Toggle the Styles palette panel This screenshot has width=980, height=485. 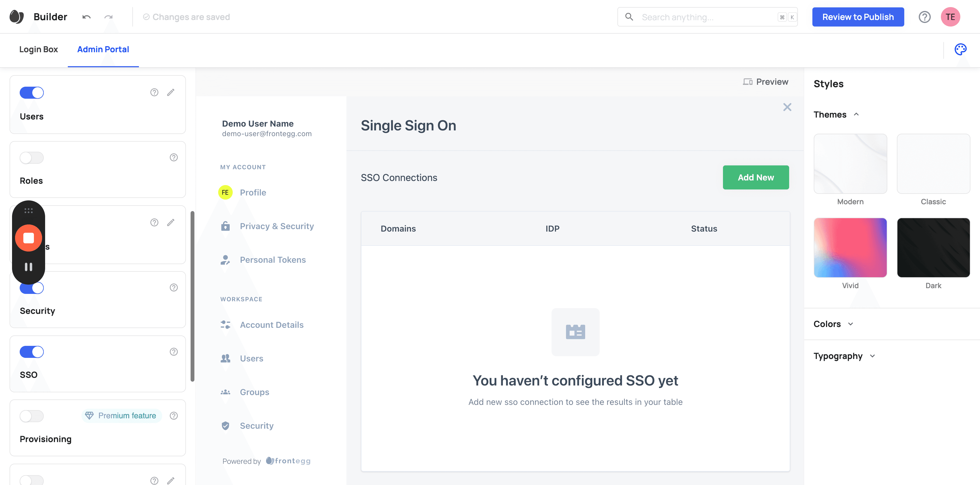[960, 49]
